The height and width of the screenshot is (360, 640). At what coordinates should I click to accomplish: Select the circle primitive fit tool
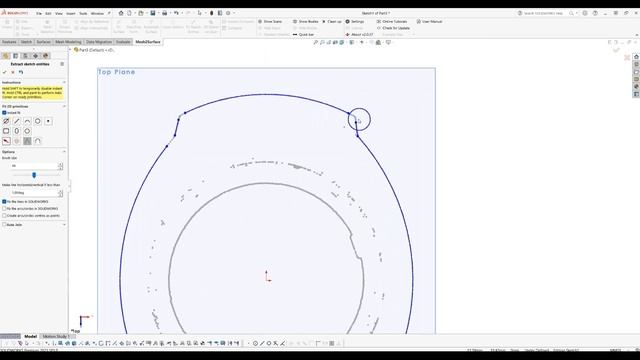click(x=38, y=121)
